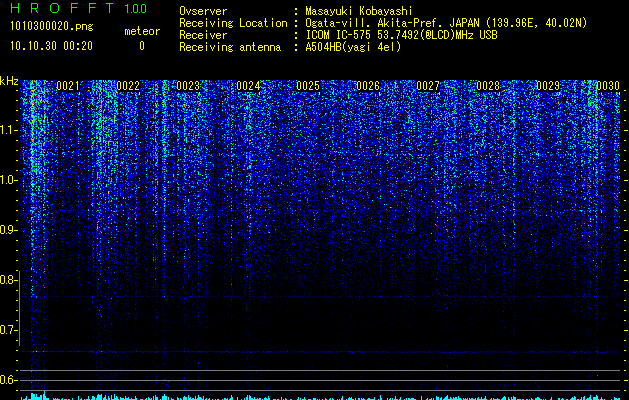The height and width of the screenshot is (400, 629).
Task: Click the Ovserver label
Action: pos(203,11)
